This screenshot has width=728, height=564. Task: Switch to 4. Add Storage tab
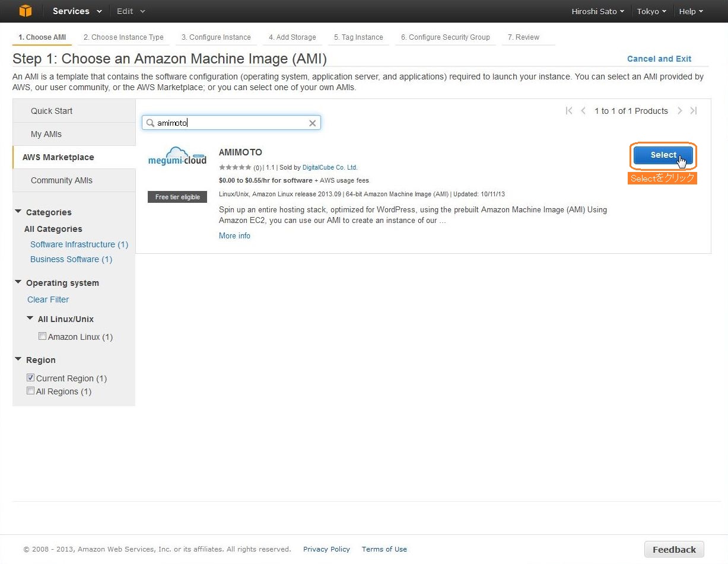[x=293, y=37]
